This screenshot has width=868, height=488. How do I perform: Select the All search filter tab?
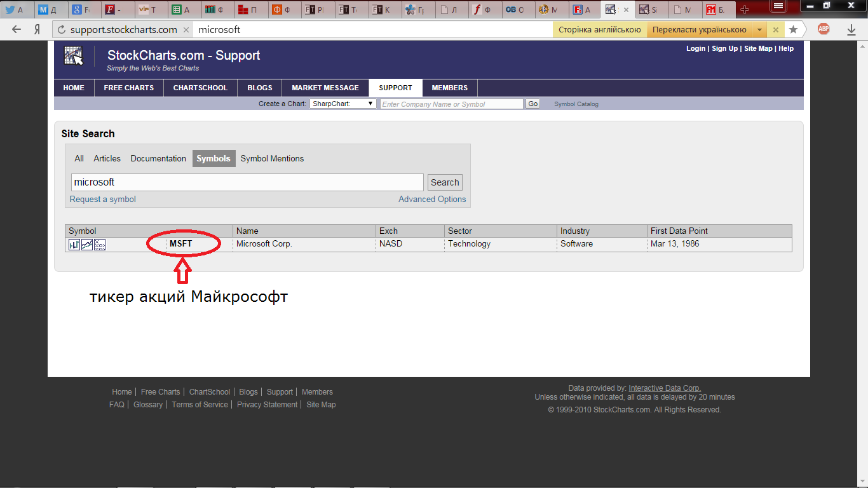click(79, 158)
